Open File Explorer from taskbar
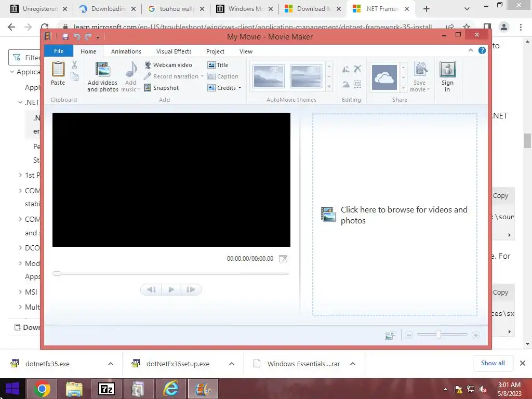532x399 pixels. 74,389
